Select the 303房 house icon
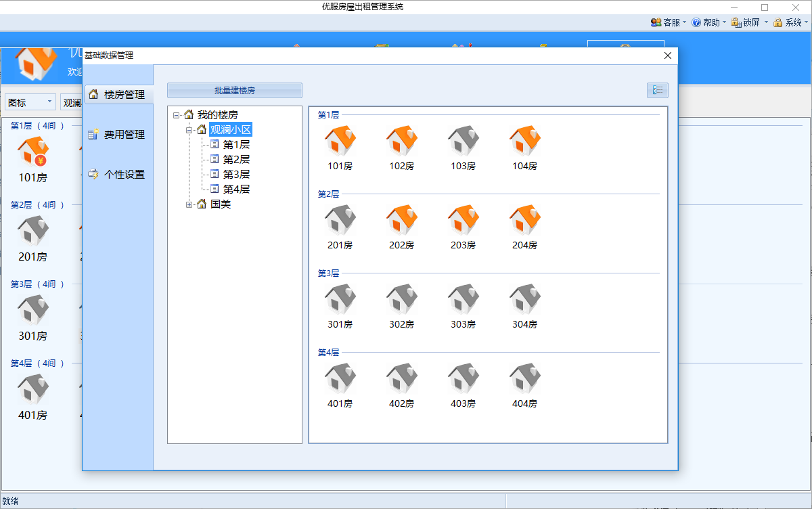The width and height of the screenshot is (812, 509). click(463, 300)
